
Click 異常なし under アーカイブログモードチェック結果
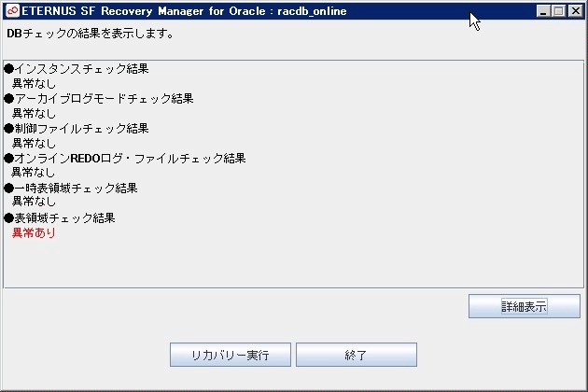[34, 113]
